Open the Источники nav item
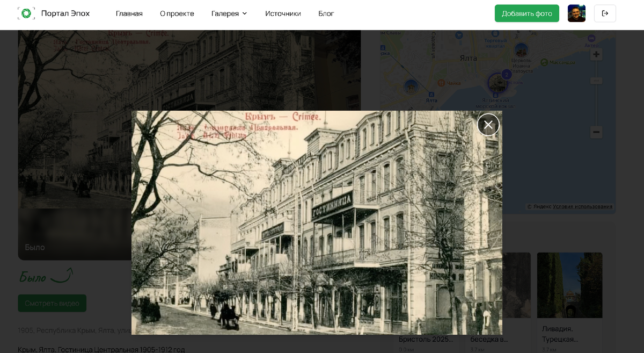Viewport: 644px width, 353px height. [283, 13]
